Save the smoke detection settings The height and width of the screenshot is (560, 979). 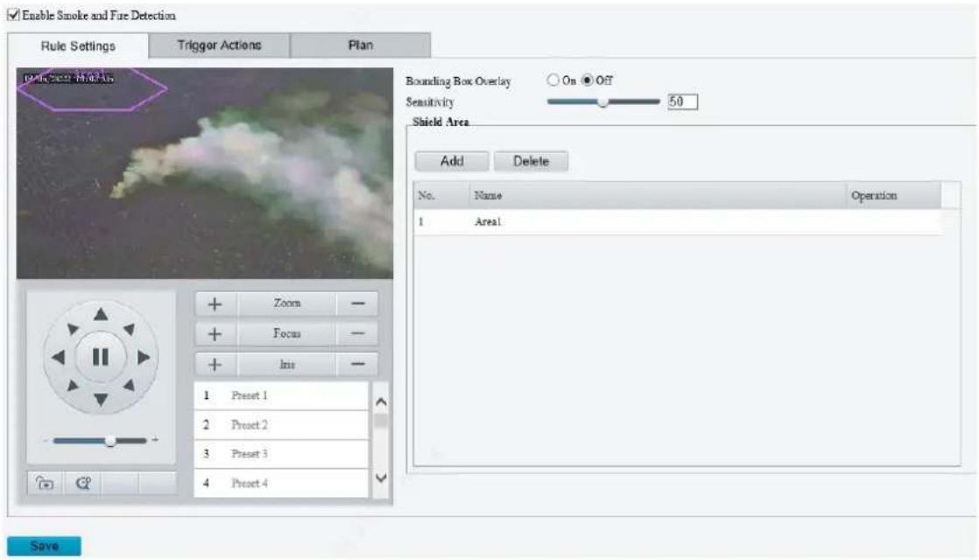pos(44,546)
